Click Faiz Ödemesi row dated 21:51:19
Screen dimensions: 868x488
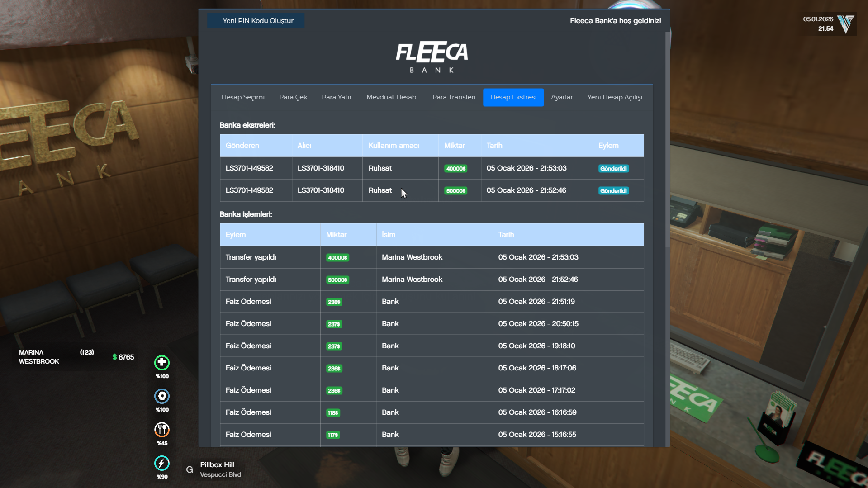[x=432, y=301]
